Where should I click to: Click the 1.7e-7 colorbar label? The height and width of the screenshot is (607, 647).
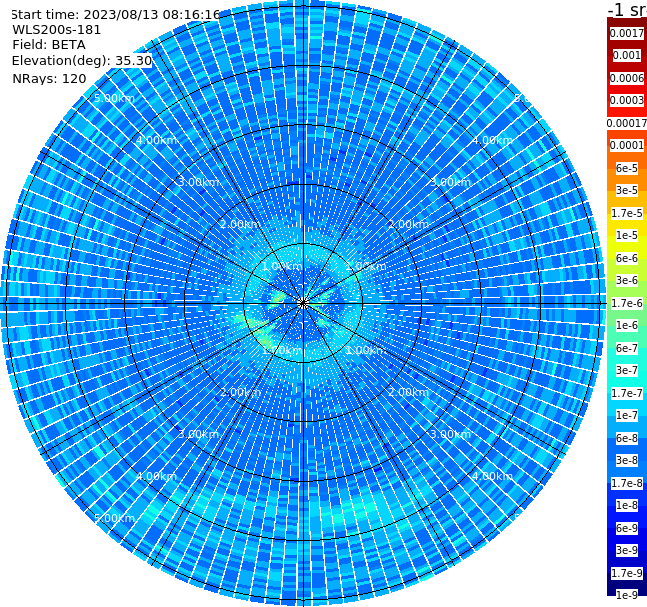coord(627,393)
